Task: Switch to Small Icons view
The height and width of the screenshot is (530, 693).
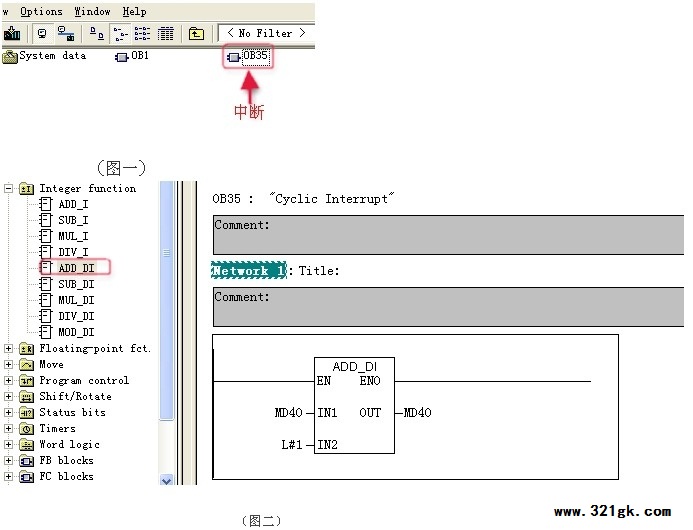Action: pos(120,34)
